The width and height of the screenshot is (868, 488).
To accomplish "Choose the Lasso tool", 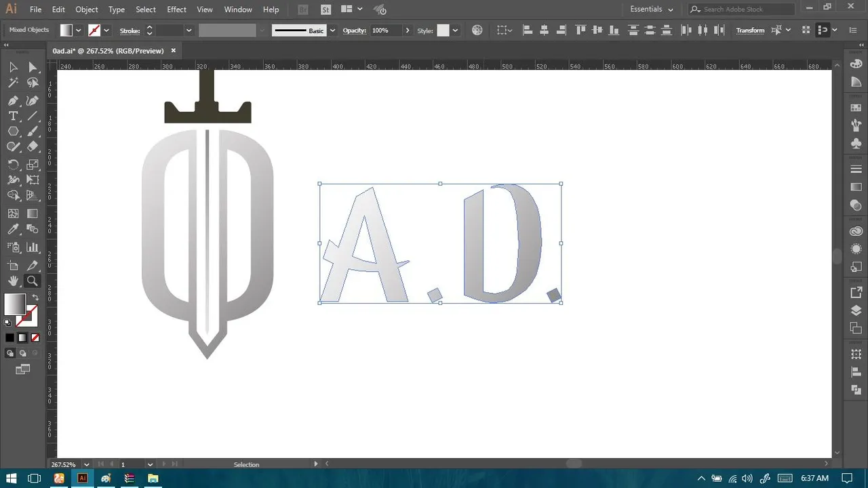I will (33, 83).
